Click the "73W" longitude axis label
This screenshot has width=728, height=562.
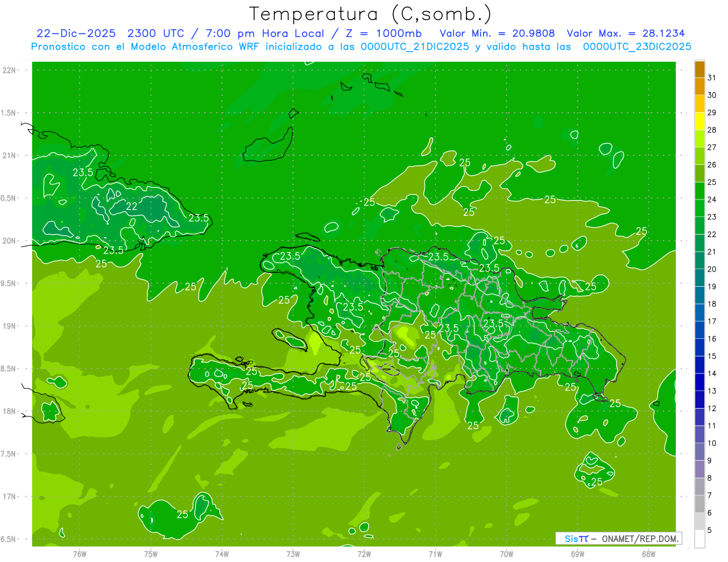click(x=293, y=554)
